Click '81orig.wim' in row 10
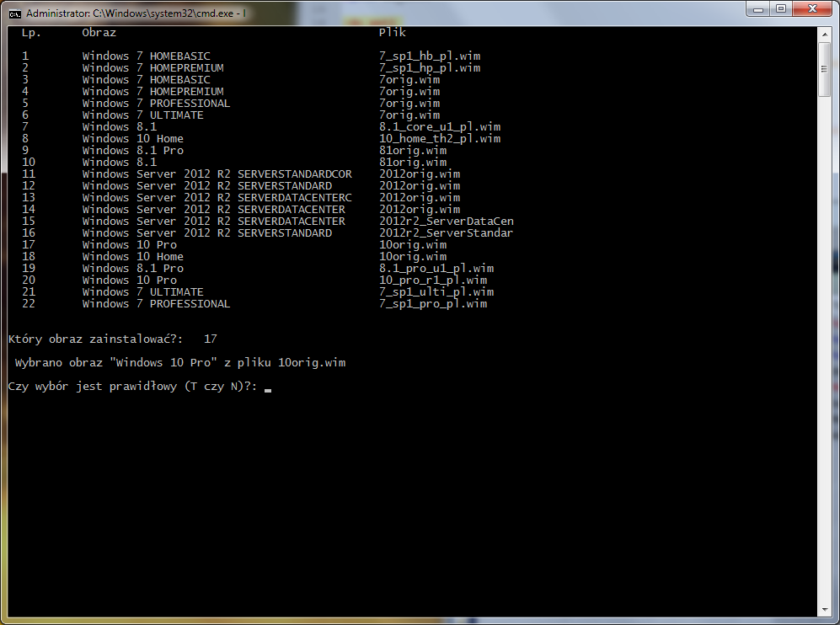The image size is (840, 625). (x=413, y=163)
